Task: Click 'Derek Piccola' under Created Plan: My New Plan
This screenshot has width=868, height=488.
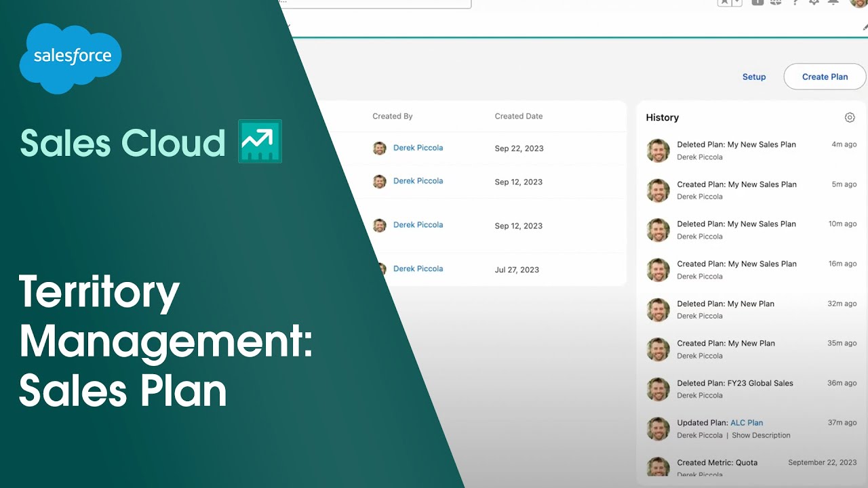Action: click(x=700, y=356)
